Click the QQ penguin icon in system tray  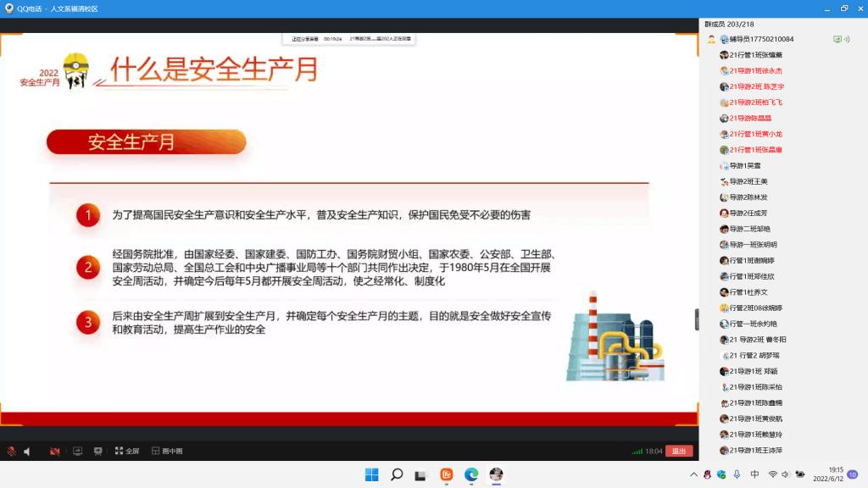pos(708,474)
